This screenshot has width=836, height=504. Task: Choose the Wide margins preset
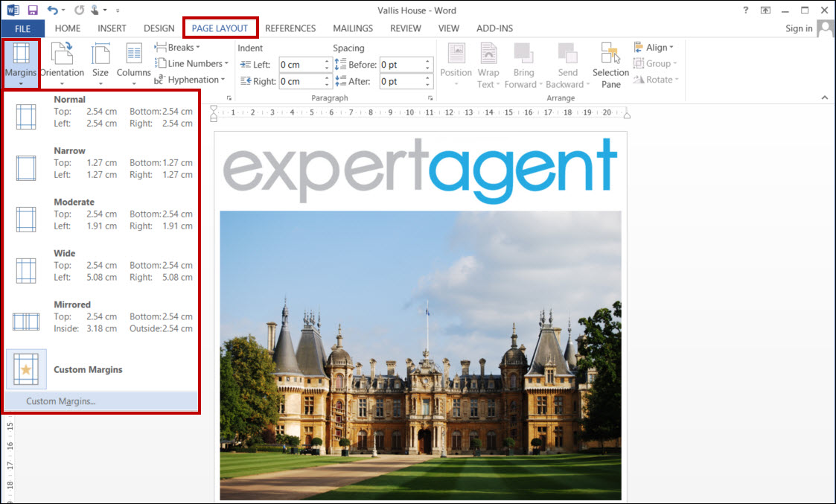[101, 266]
